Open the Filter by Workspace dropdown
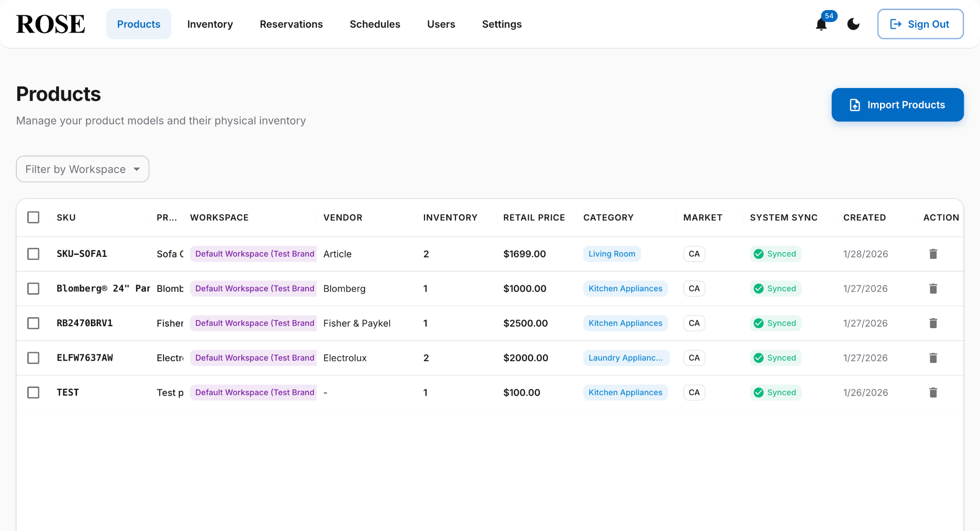This screenshot has width=980, height=531. [82, 169]
